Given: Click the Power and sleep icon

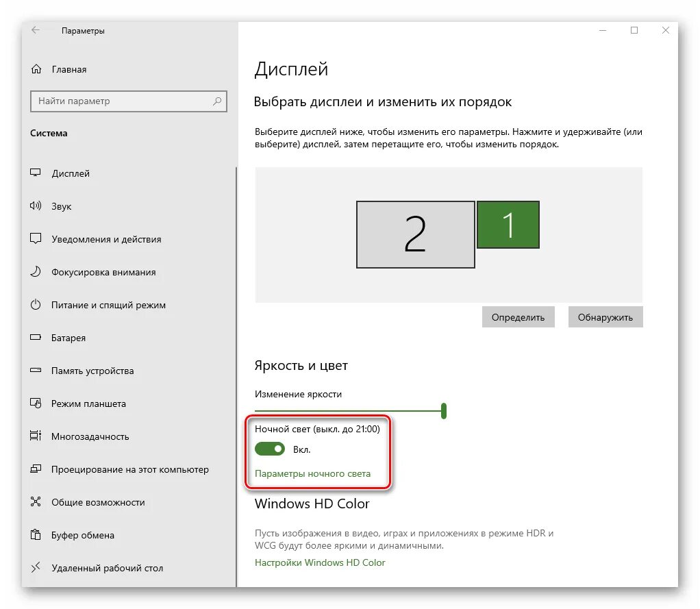Looking at the screenshot, I should [x=35, y=304].
